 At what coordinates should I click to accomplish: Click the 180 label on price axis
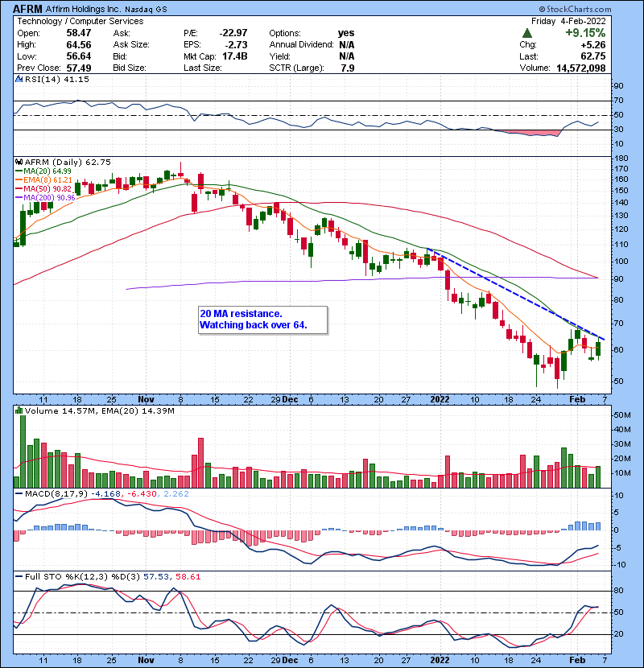point(621,158)
